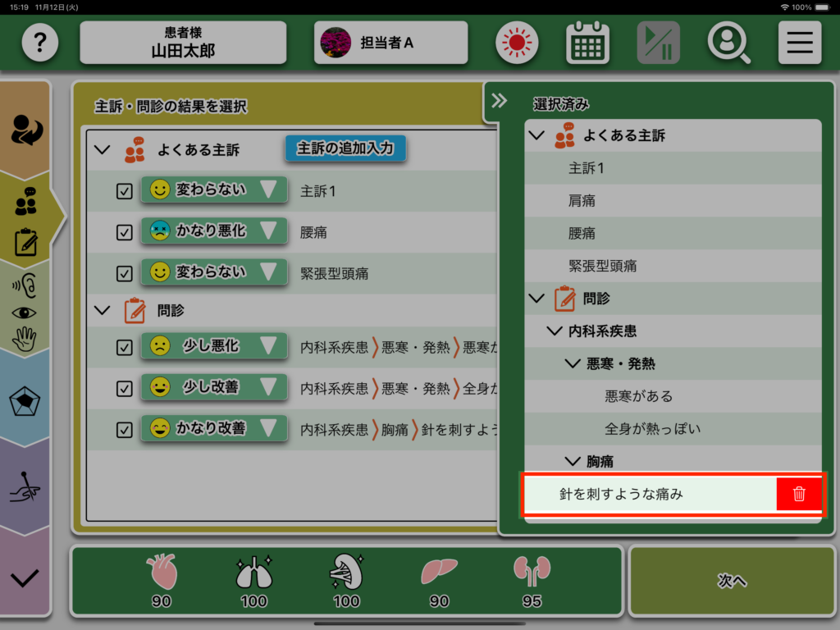Select the 担当者A staff selector
The width and height of the screenshot is (840, 630).
[391, 43]
